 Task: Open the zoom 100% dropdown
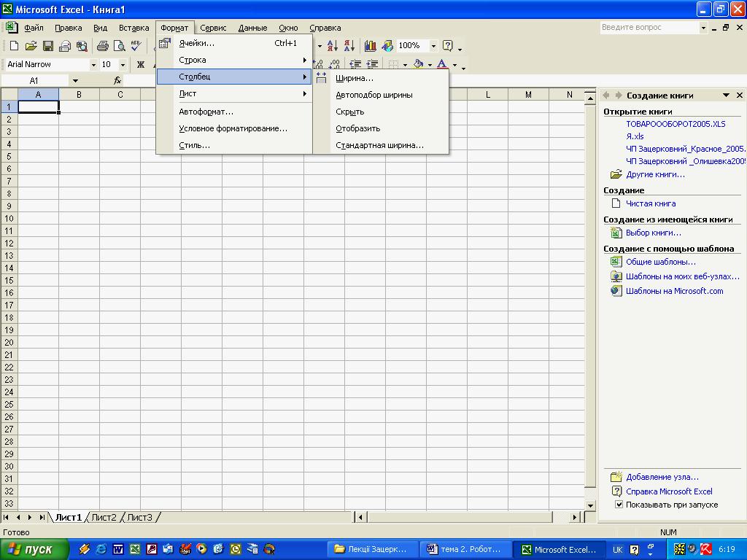(433, 46)
